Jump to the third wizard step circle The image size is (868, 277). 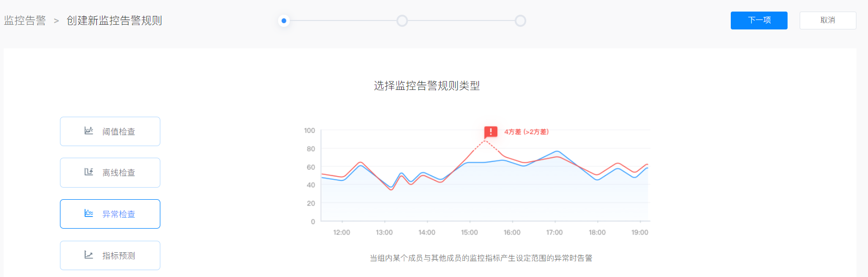520,21
